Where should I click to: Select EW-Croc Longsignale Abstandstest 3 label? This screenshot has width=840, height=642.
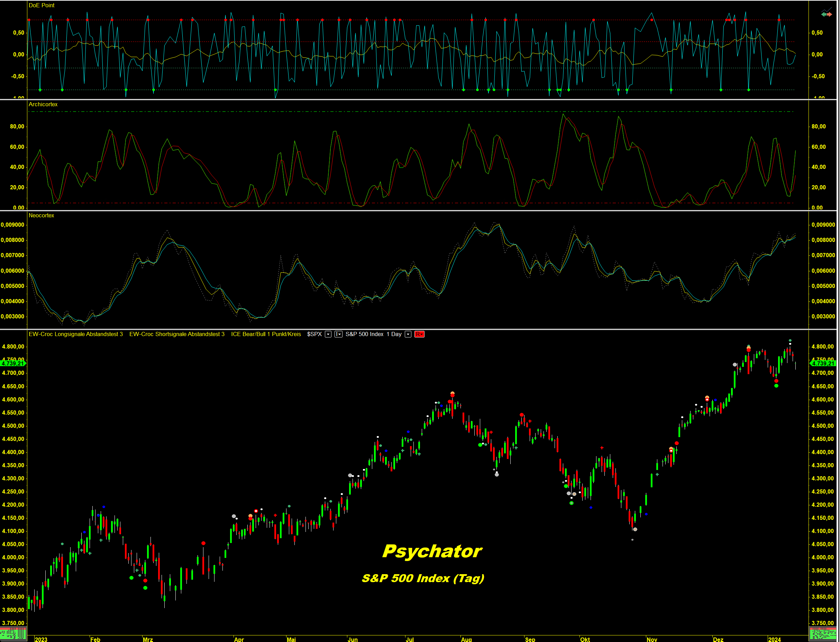point(76,334)
